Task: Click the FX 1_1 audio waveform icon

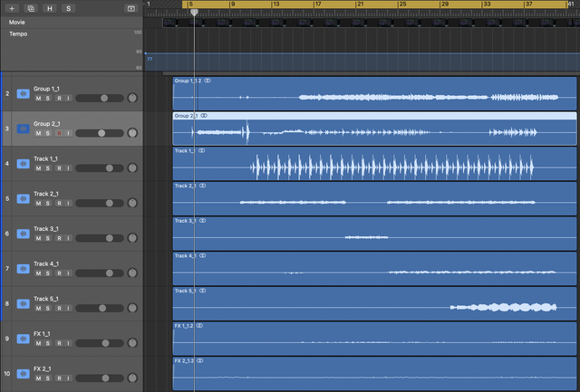Action: click(x=24, y=339)
